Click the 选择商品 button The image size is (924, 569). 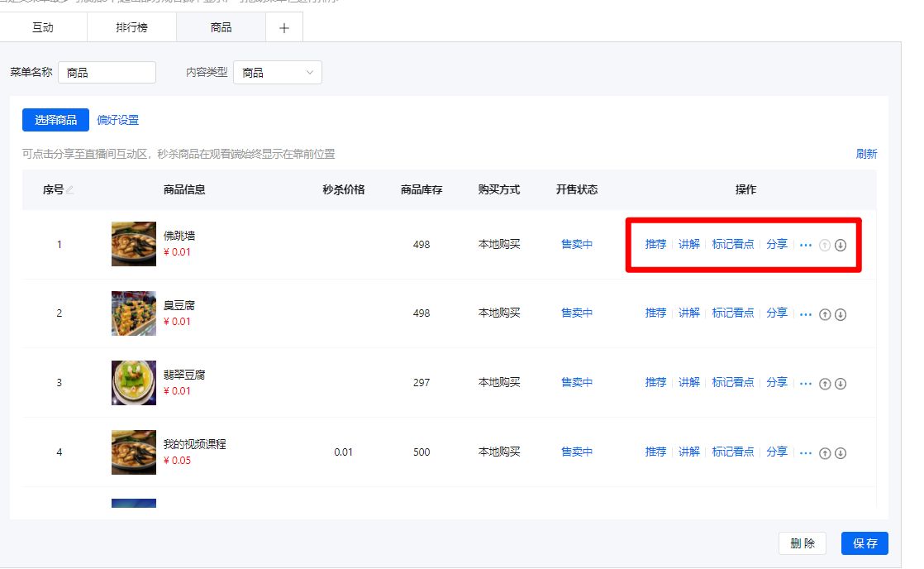pos(55,120)
